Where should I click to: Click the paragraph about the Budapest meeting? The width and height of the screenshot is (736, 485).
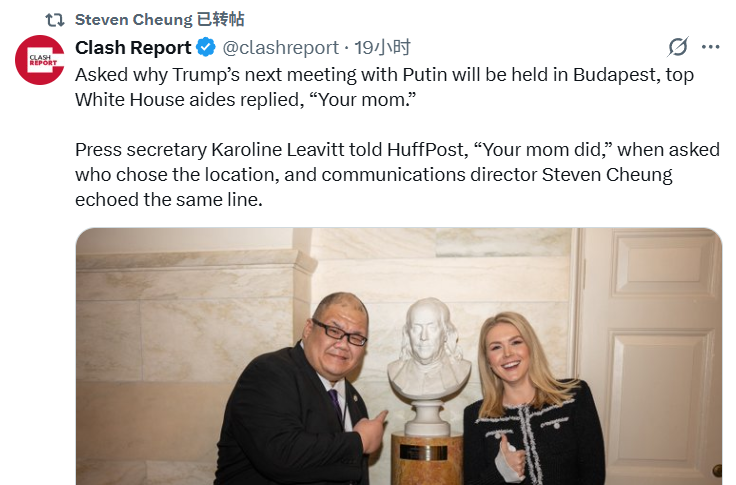tap(384, 87)
